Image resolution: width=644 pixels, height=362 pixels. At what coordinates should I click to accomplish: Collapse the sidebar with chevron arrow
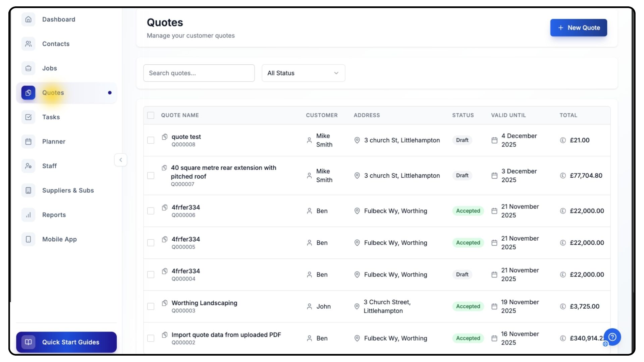(x=121, y=160)
